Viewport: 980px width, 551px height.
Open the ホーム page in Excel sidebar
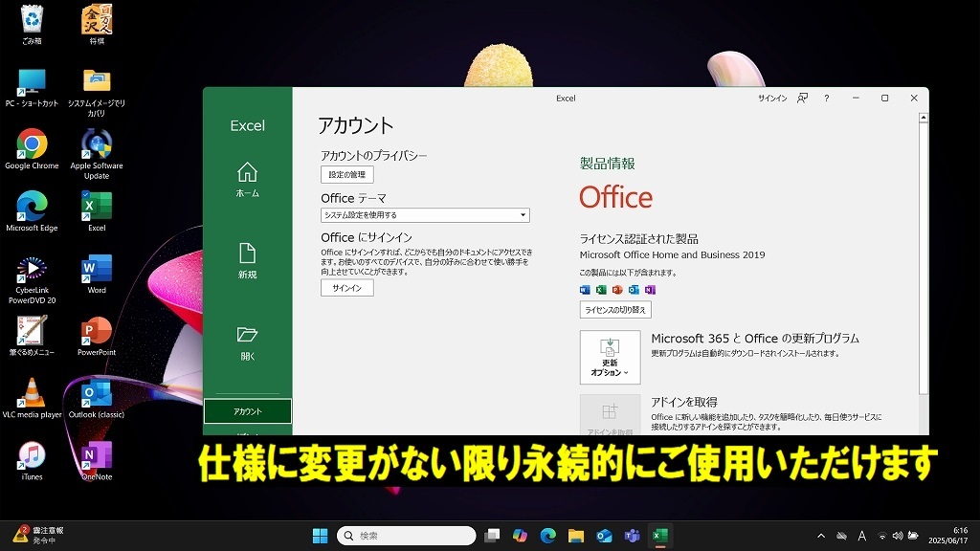click(248, 180)
